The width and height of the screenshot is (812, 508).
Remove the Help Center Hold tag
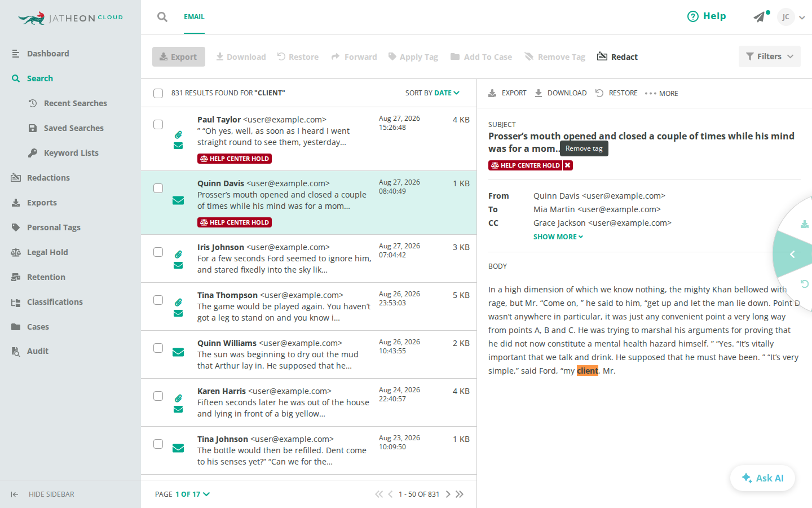(x=568, y=165)
